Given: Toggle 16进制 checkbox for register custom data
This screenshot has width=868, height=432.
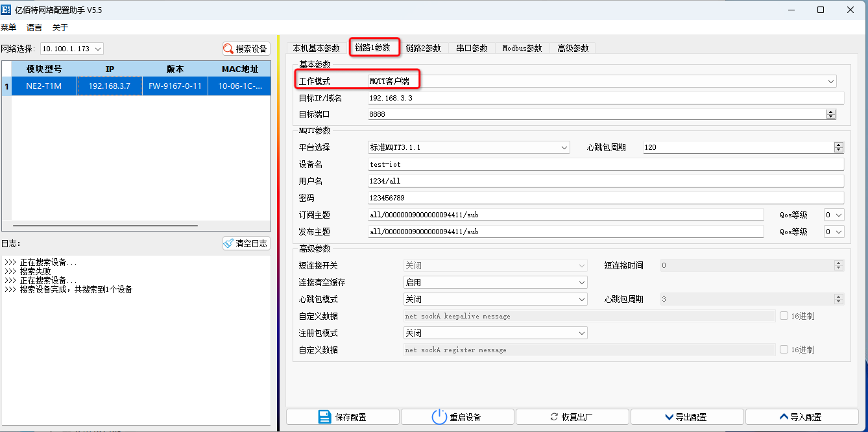Looking at the screenshot, I should [784, 350].
